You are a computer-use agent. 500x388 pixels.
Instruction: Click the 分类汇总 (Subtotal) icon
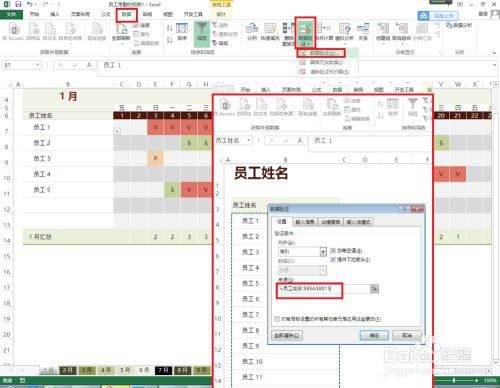click(422, 32)
